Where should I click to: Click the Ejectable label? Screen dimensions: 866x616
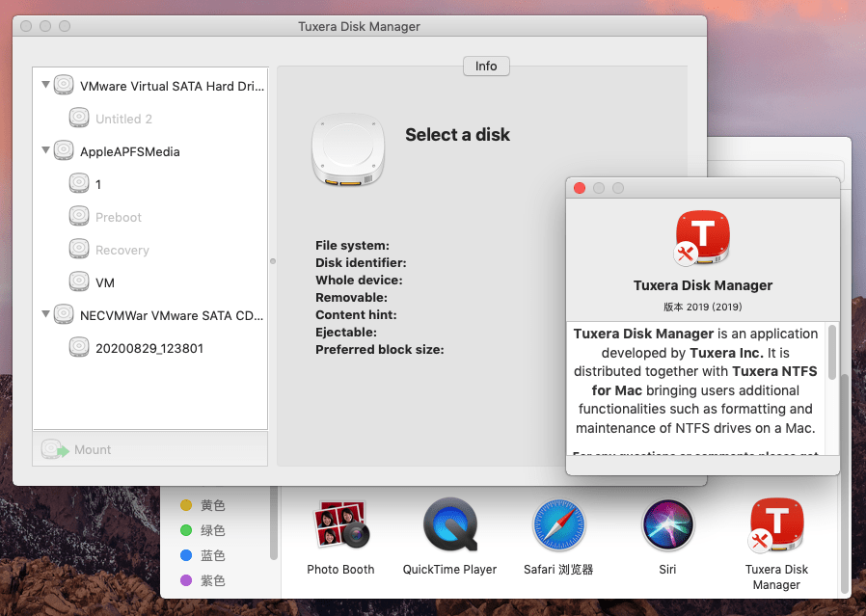346,333
